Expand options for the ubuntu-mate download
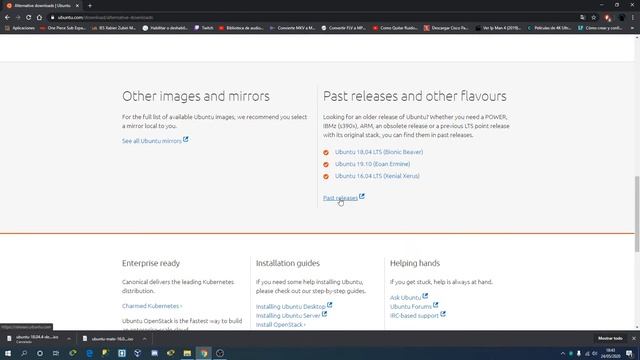Screen dimensions: 640x360 click(144, 339)
